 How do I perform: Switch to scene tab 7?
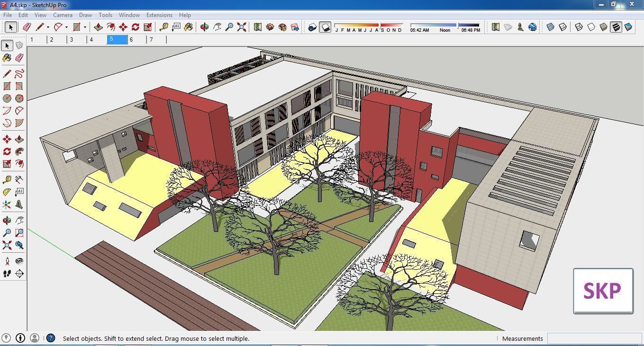point(156,40)
